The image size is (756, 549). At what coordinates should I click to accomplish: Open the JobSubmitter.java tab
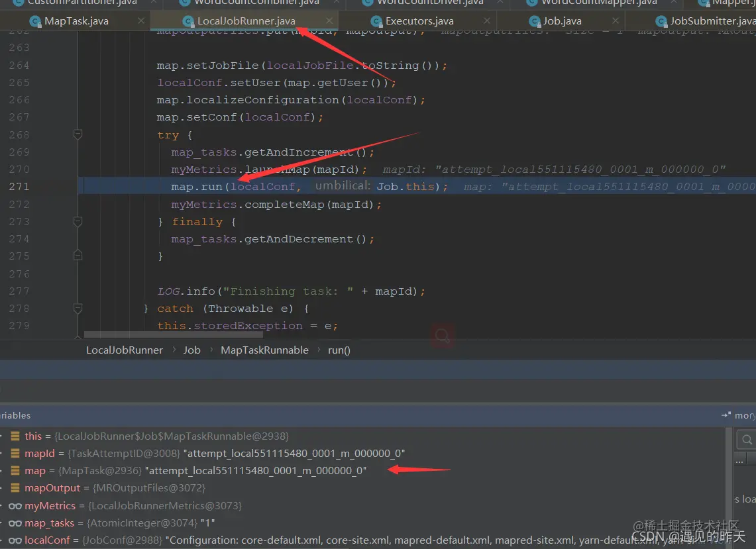click(x=713, y=21)
